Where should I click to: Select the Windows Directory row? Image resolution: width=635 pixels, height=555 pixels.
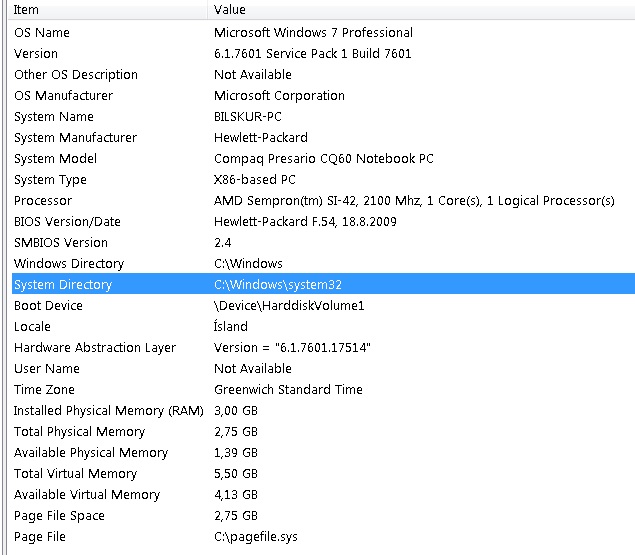point(69,264)
